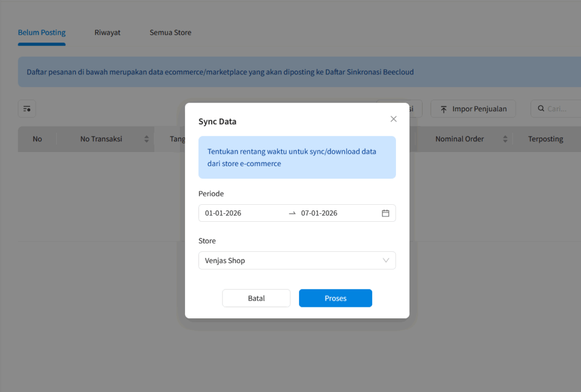Click the Proses button
This screenshot has width=581, height=392.
(335, 298)
